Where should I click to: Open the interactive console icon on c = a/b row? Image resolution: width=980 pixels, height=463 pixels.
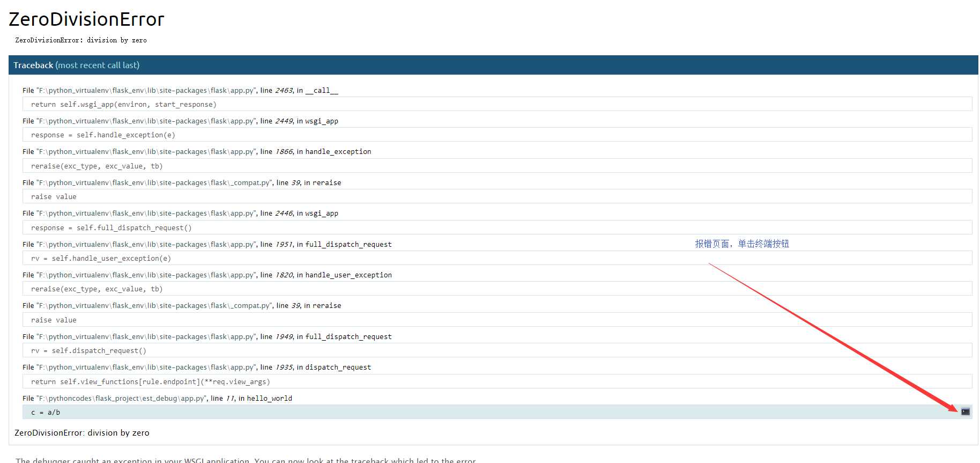[x=966, y=411]
